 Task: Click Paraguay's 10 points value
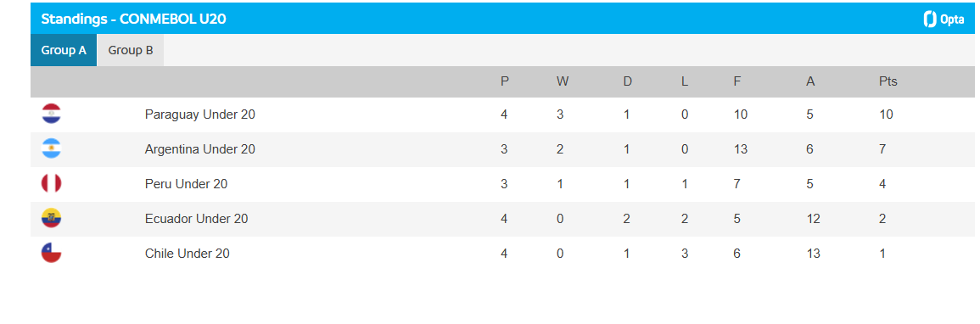[887, 115]
